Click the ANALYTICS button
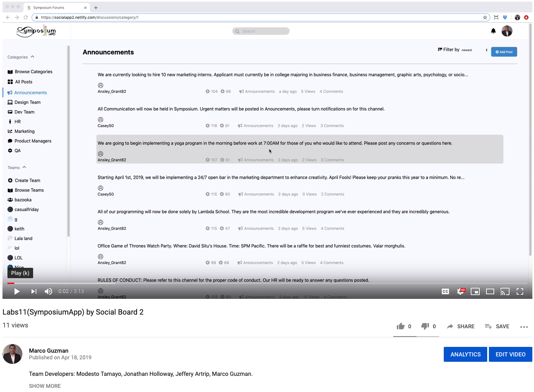 [465, 354]
